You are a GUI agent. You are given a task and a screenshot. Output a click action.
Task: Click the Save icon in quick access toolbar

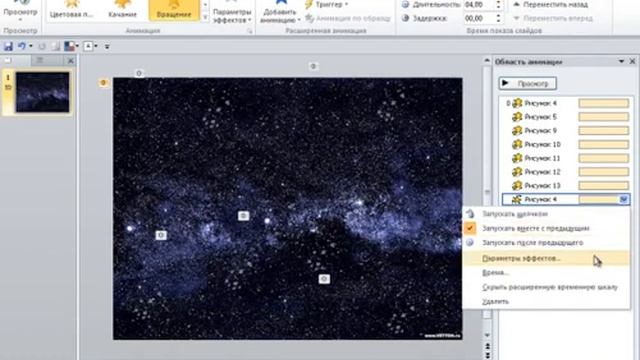point(8,47)
